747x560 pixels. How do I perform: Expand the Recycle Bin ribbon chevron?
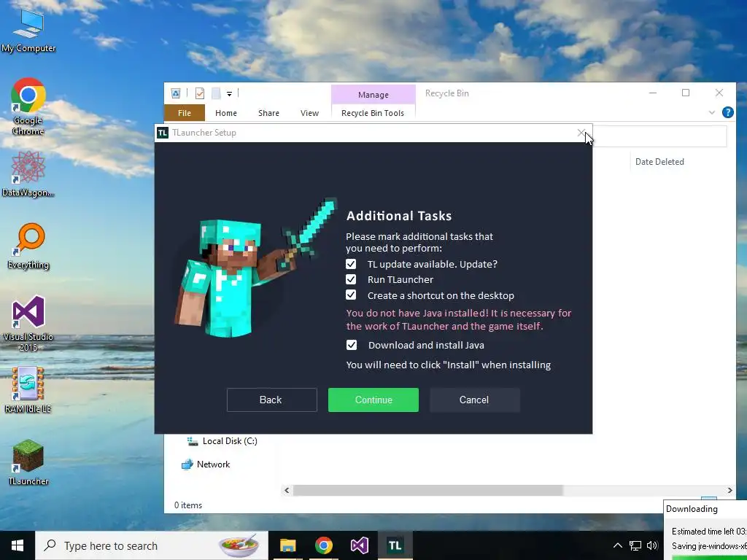tap(712, 113)
